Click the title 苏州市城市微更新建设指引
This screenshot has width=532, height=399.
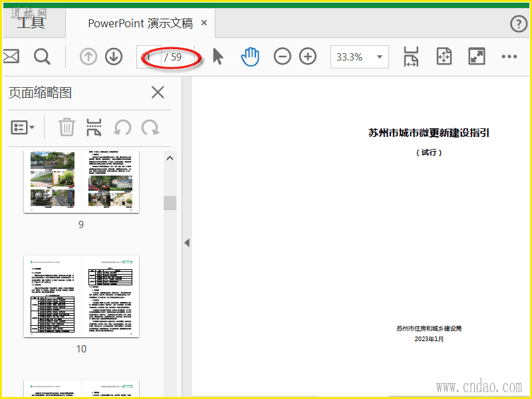[429, 132]
